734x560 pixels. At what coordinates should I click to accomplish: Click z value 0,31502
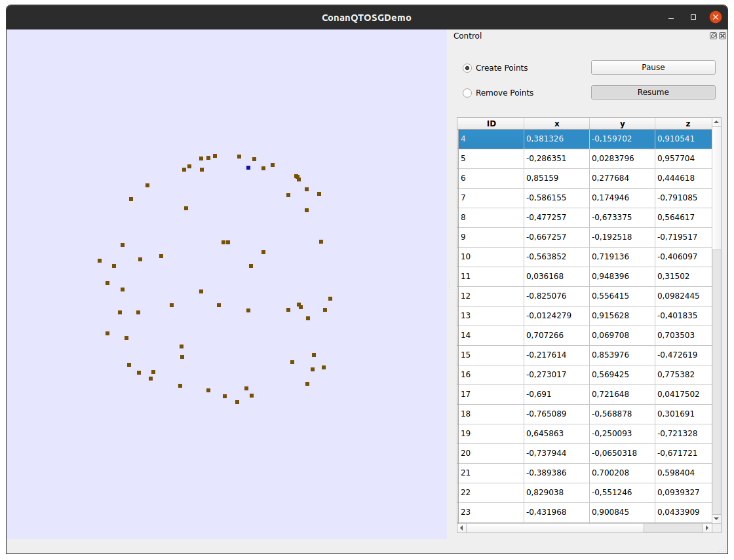click(684, 276)
